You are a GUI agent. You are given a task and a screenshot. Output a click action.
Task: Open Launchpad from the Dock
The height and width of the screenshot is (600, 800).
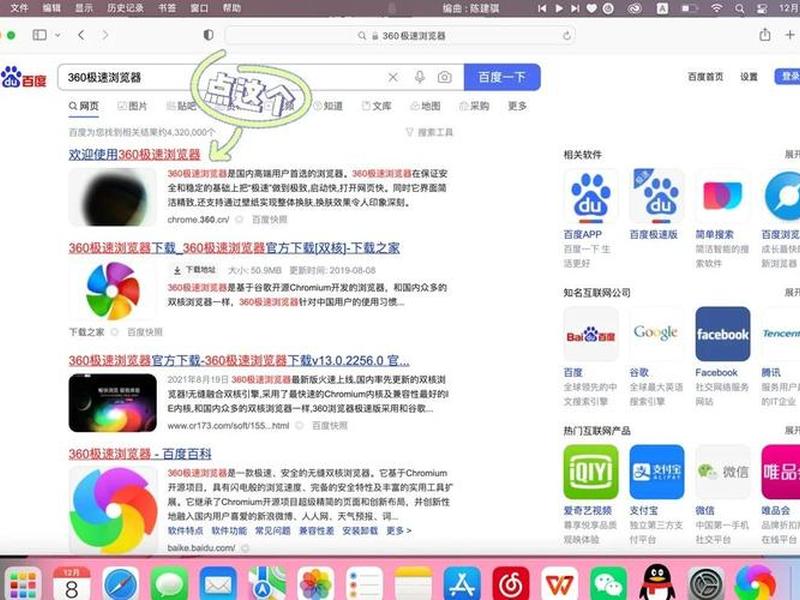23,583
